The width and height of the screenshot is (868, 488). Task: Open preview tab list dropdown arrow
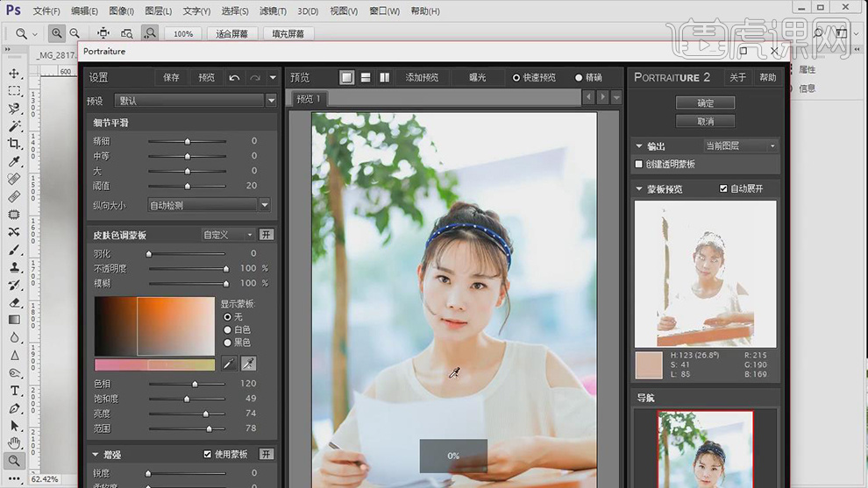coord(616,98)
